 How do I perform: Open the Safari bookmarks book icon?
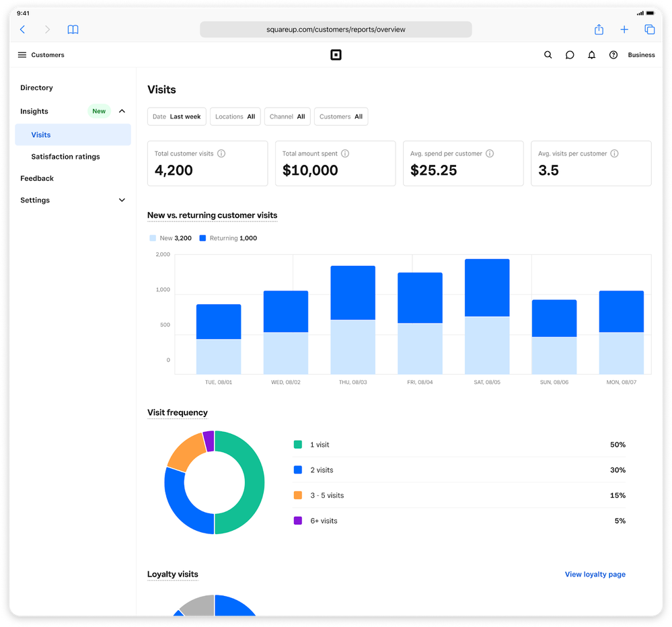pyautogui.click(x=73, y=30)
